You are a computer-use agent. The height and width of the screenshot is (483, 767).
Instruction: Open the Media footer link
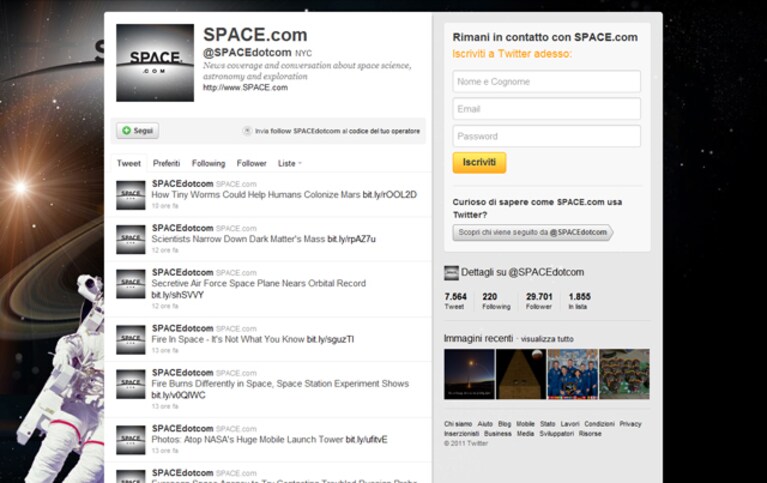[x=525, y=434]
